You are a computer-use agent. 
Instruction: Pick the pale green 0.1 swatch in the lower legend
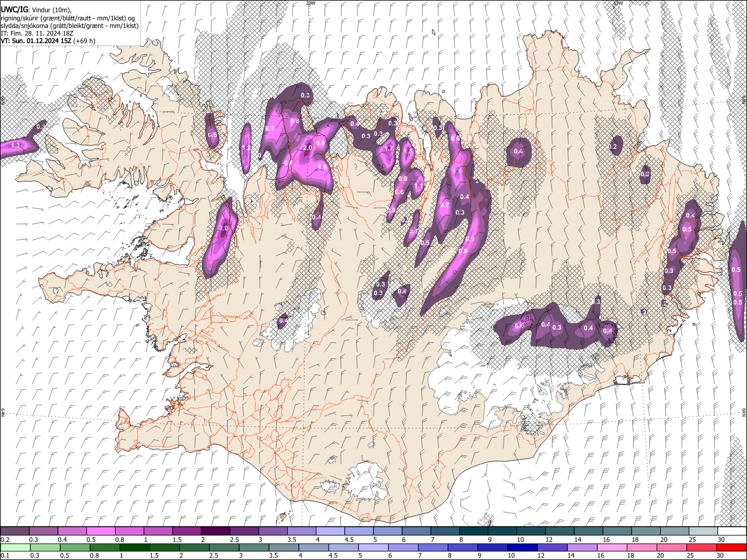click(x=15, y=547)
